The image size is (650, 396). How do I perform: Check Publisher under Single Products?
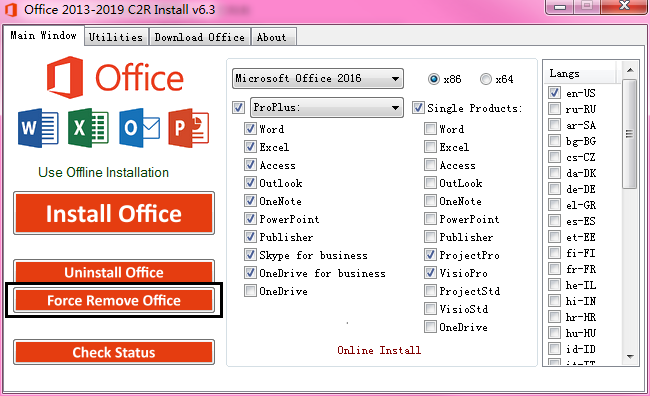pos(430,237)
